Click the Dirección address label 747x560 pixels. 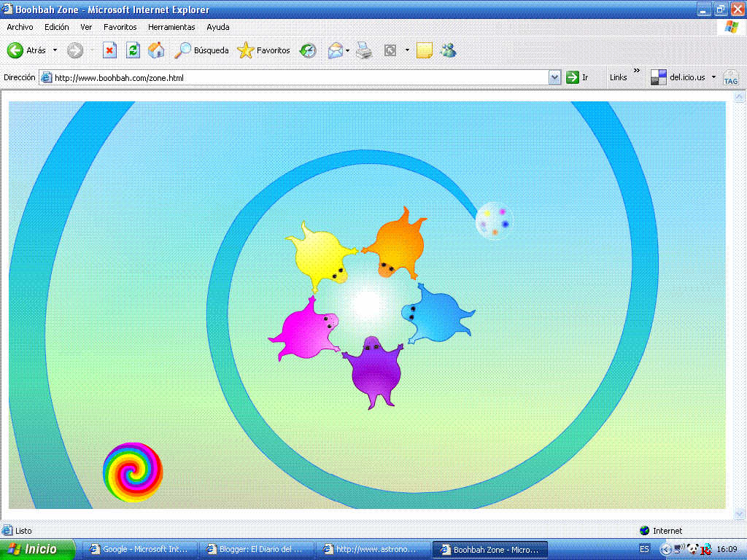point(20,77)
